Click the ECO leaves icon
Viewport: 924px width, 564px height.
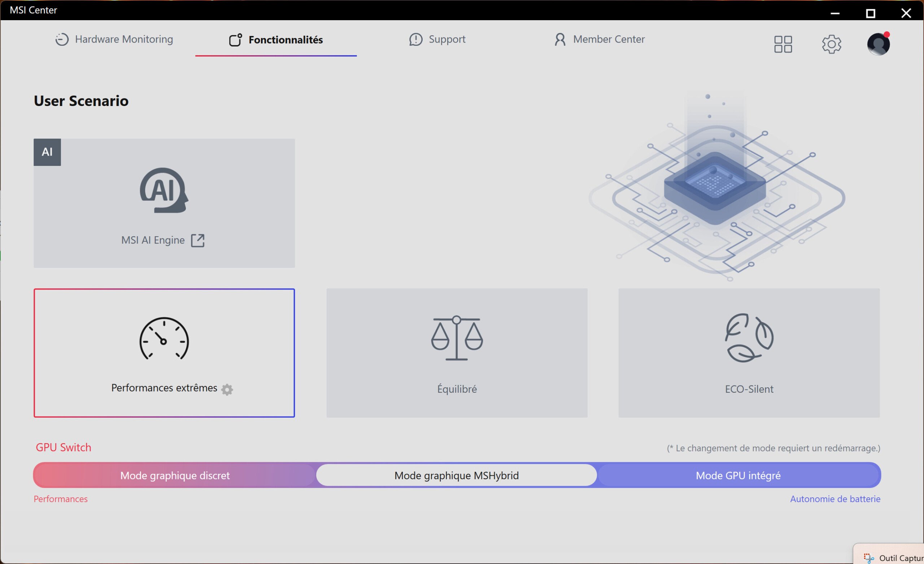749,338
